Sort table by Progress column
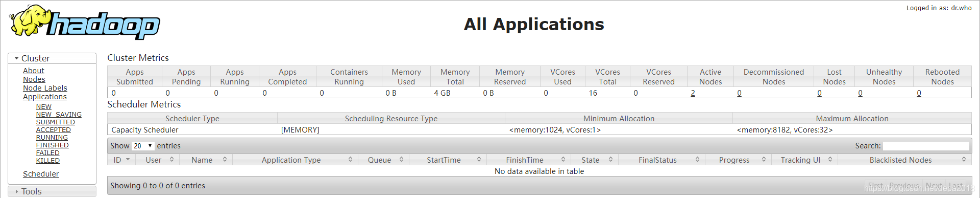The width and height of the screenshot is (980, 198). tap(738, 160)
